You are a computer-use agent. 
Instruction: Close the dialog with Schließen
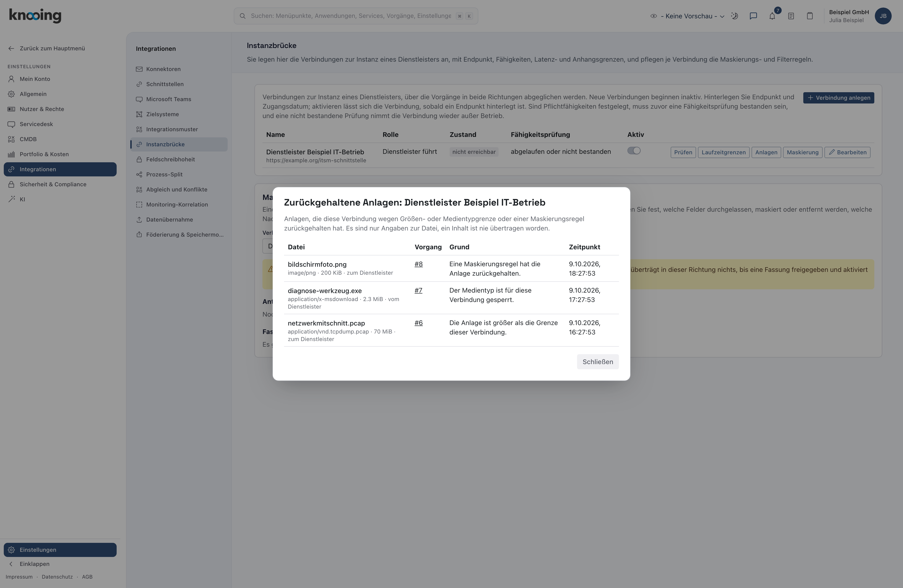[598, 362]
